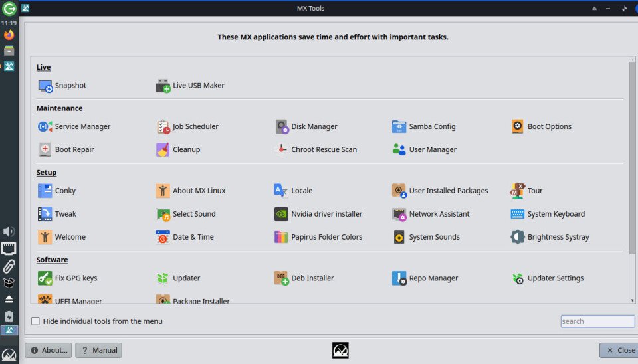Launch Live USB Maker
Image resolution: width=638 pixels, height=364 pixels.
click(x=190, y=86)
